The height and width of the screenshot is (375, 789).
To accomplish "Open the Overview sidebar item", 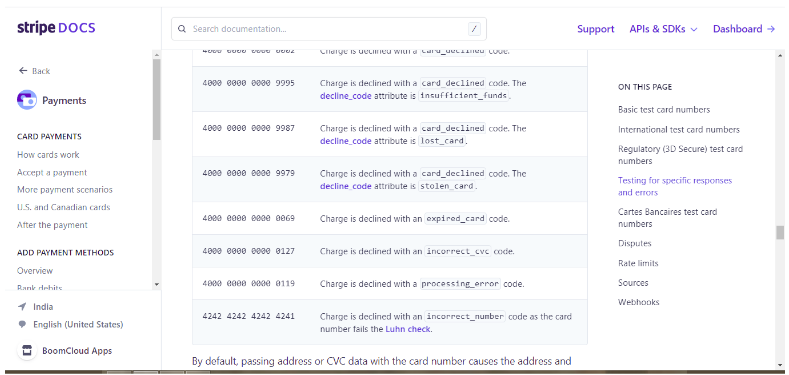I will pyautogui.click(x=35, y=270).
